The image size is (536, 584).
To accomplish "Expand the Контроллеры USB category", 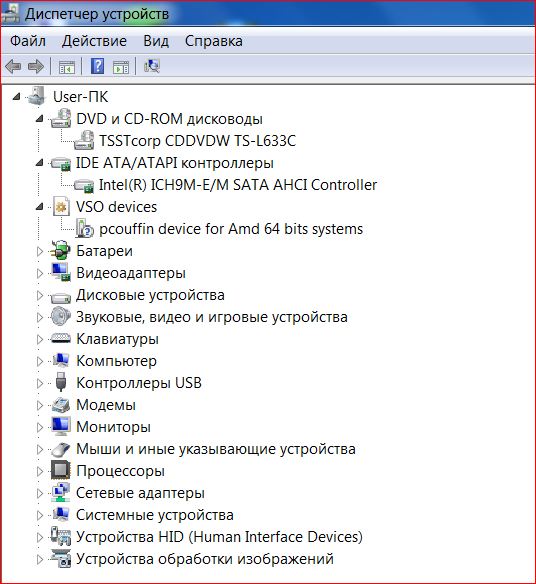I will 39,383.
